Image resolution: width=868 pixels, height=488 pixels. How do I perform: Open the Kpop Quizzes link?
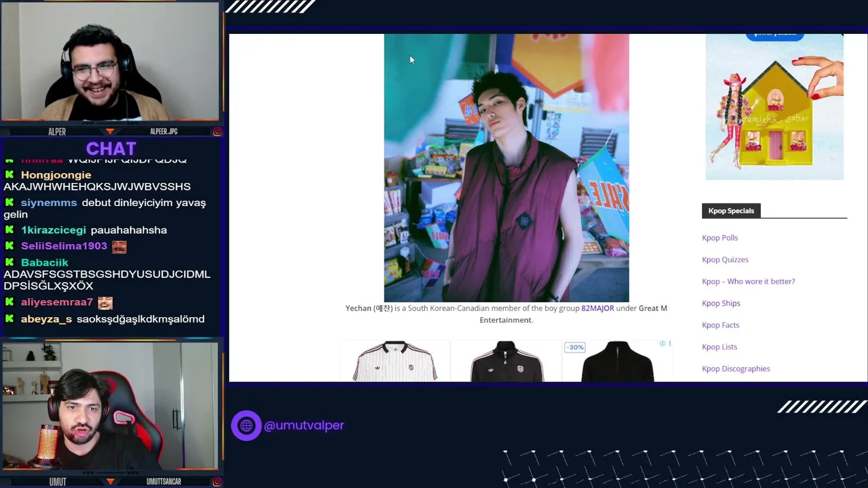[725, 260]
